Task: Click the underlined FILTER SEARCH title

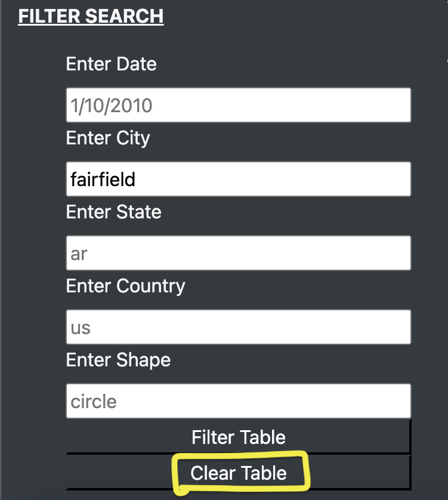Action: pyautogui.click(x=91, y=16)
